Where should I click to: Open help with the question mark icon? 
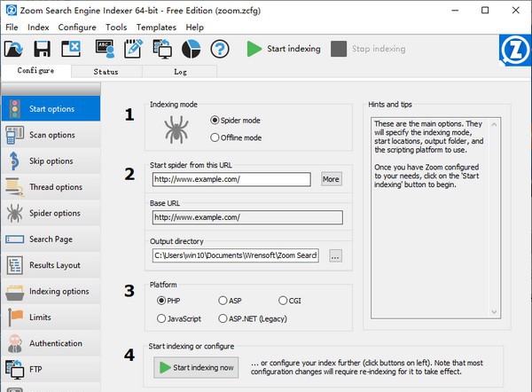click(x=219, y=49)
